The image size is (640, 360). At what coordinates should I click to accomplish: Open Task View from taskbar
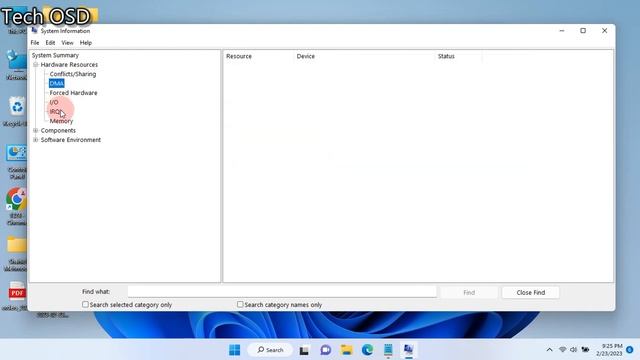(x=304, y=350)
